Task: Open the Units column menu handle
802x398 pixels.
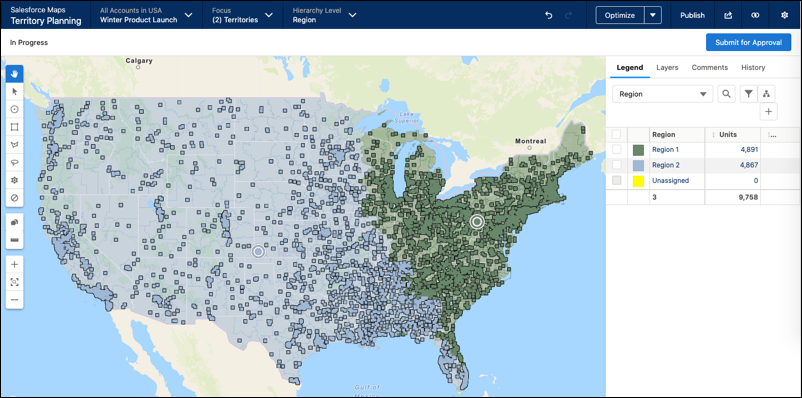Action: [714, 135]
